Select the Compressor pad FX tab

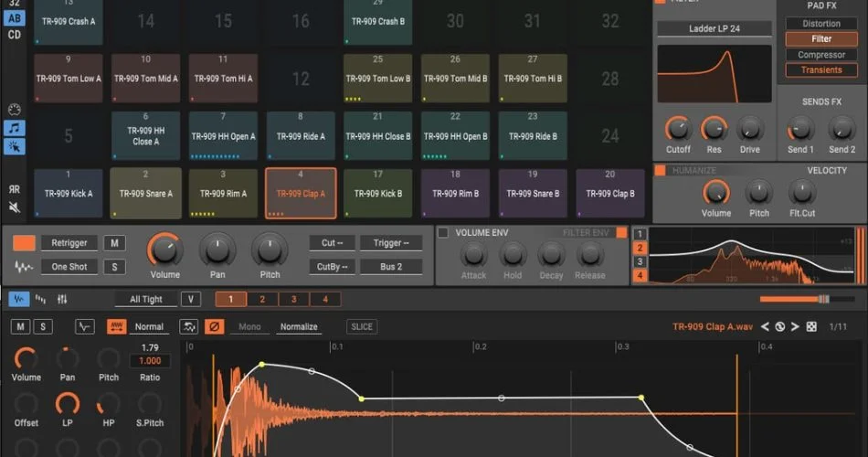[x=821, y=55]
